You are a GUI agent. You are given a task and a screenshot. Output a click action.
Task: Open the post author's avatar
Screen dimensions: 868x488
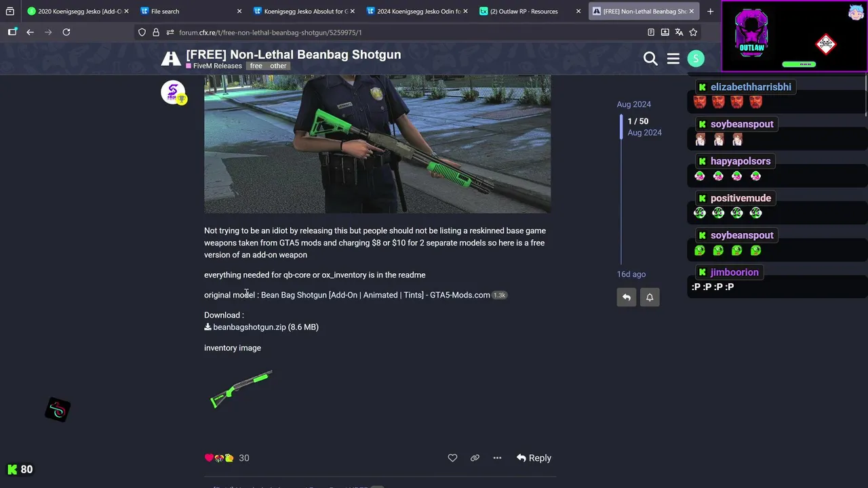coord(173,91)
